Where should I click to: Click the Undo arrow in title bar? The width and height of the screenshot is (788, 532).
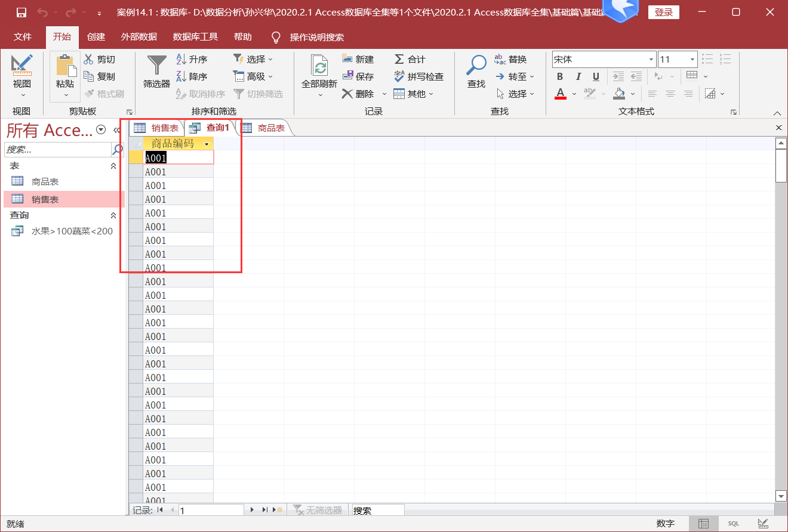(42, 13)
